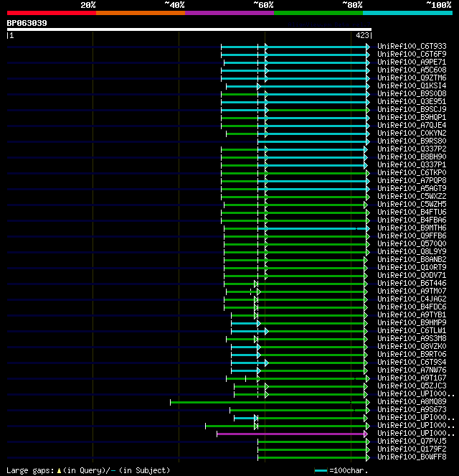Select the UniRef100_Q5ZJC3 label
459x476 pixels.
412,386
